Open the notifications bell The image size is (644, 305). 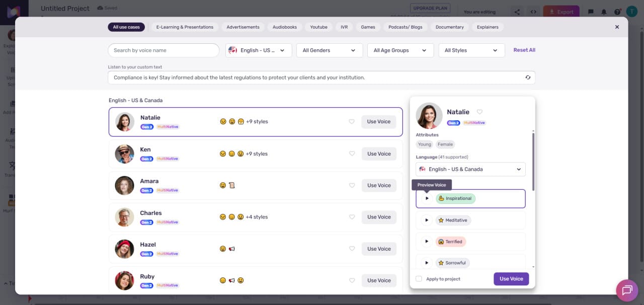point(604,12)
